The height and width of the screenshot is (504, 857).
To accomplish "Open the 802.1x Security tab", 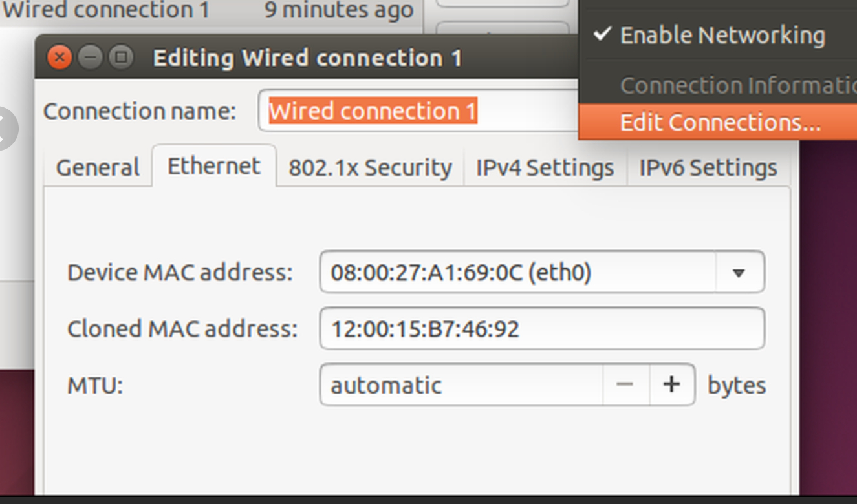I will click(x=370, y=168).
